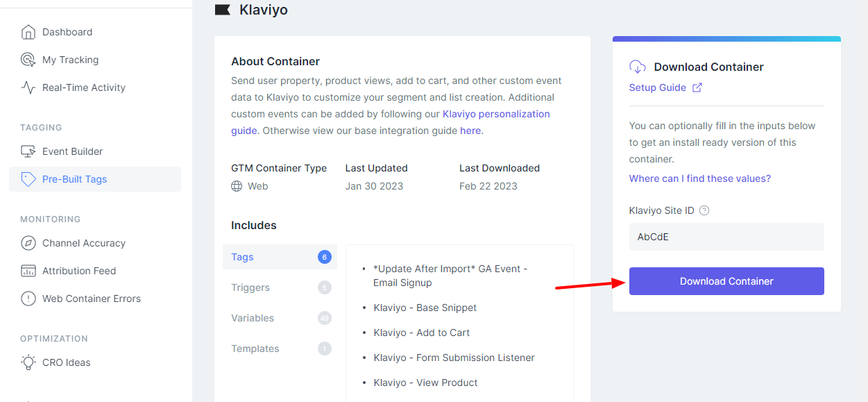Click 'Klaviyo - Form Submission Listener' item
Image resolution: width=868 pixels, height=402 pixels.
[454, 358]
